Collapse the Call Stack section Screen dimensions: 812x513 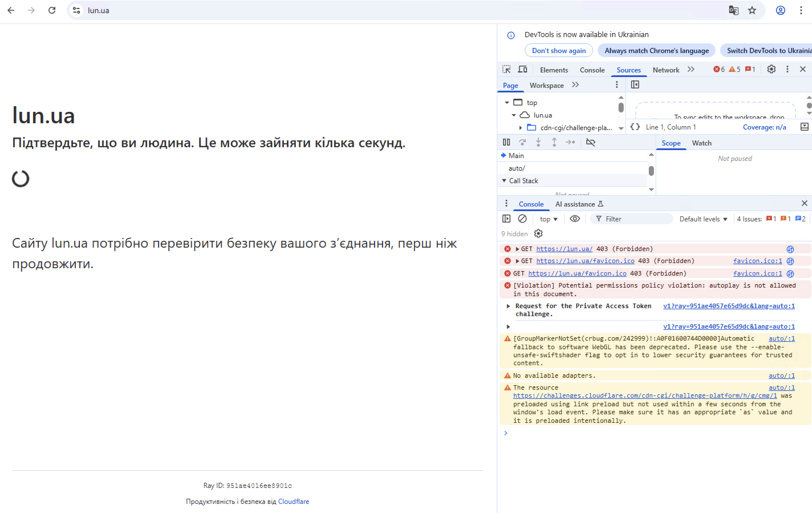(x=504, y=180)
